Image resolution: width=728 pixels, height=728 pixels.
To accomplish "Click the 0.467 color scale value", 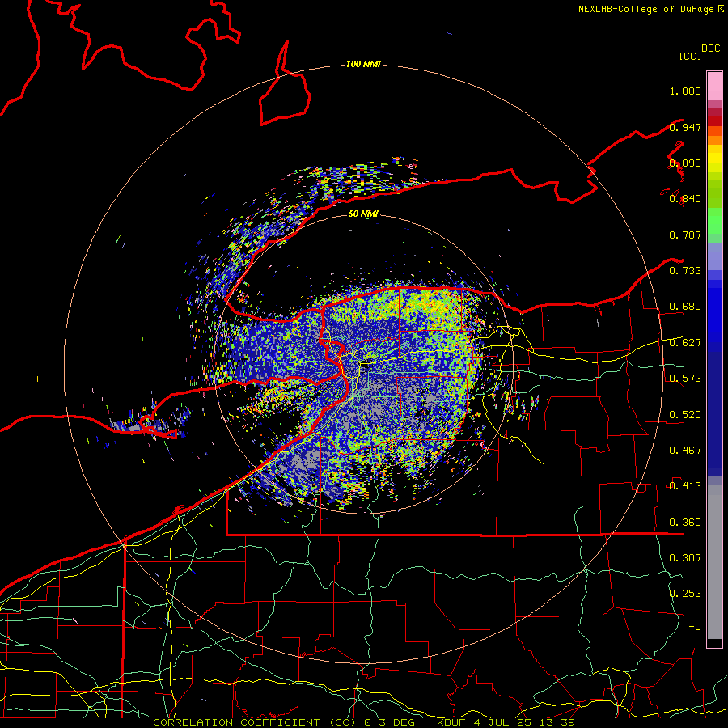I will tap(685, 451).
